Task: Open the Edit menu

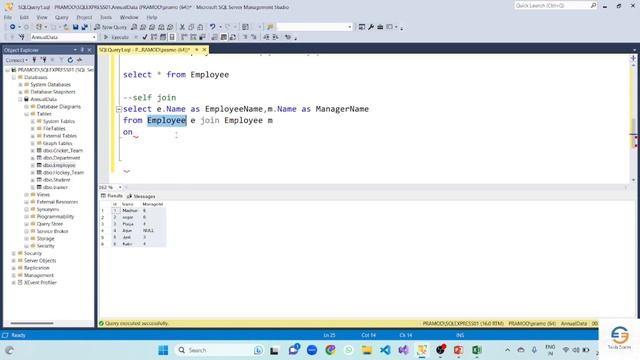Action: [x=24, y=18]
